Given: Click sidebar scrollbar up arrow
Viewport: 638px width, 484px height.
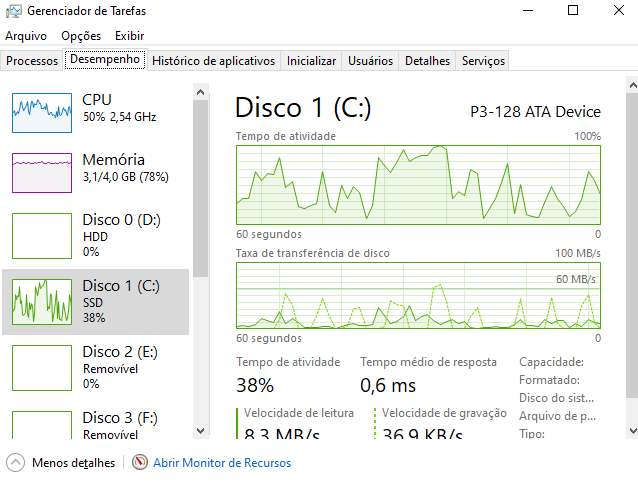Looking at the screenshot, I should pyautogui.click(x=200, y=92).
